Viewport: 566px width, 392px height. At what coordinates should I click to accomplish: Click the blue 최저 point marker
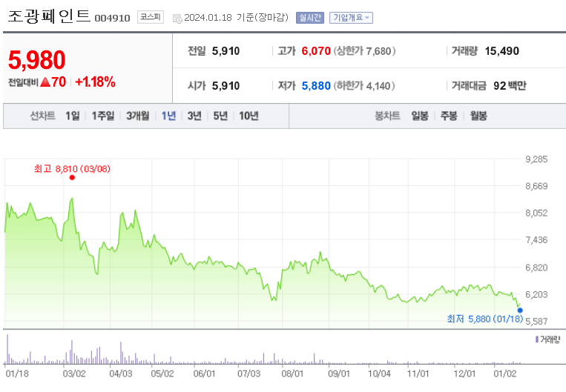point(520,310)
